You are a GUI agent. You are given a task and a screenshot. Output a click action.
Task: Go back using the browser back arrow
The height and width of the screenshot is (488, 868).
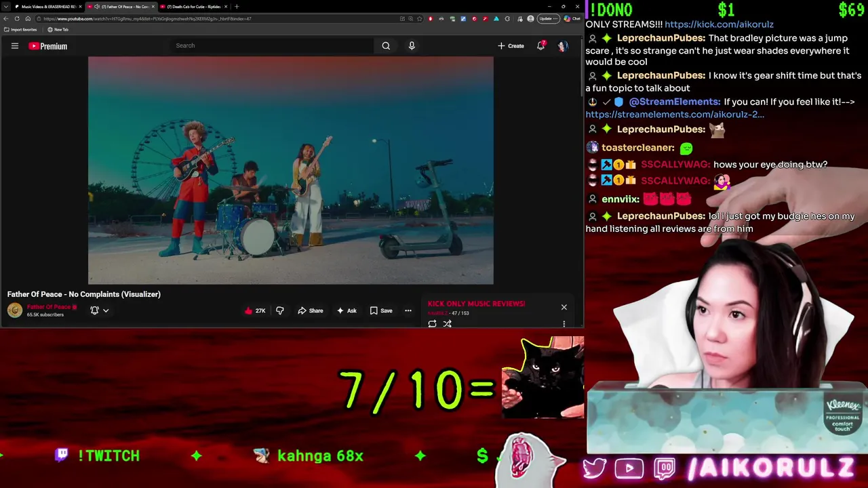click(x=7, y=18)
